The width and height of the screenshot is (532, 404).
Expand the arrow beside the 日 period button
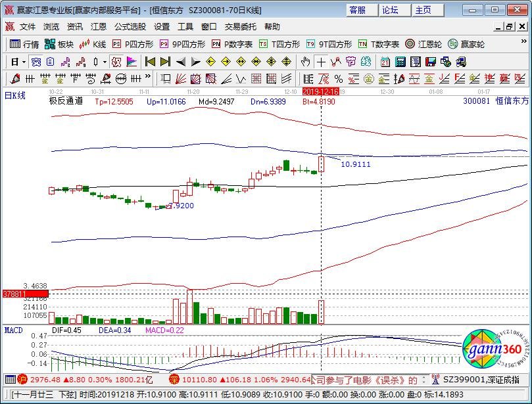[24, 62]
